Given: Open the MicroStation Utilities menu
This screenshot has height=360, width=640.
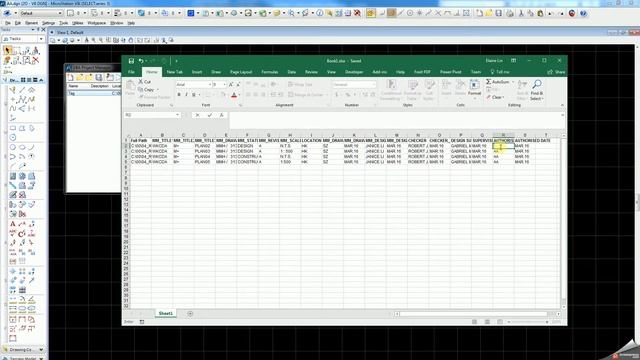Looking at the screenshot, I should pos(78,23).
